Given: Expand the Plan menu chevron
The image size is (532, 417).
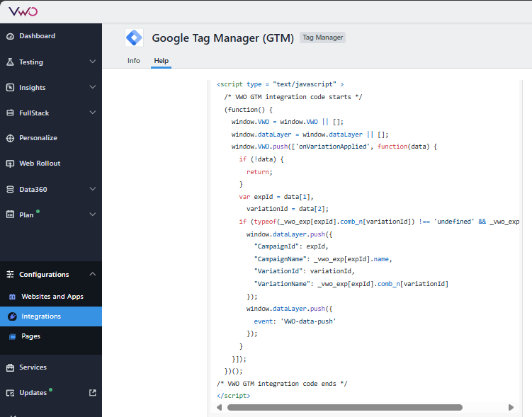Looking at the screenshot, I should click(93, 215).
